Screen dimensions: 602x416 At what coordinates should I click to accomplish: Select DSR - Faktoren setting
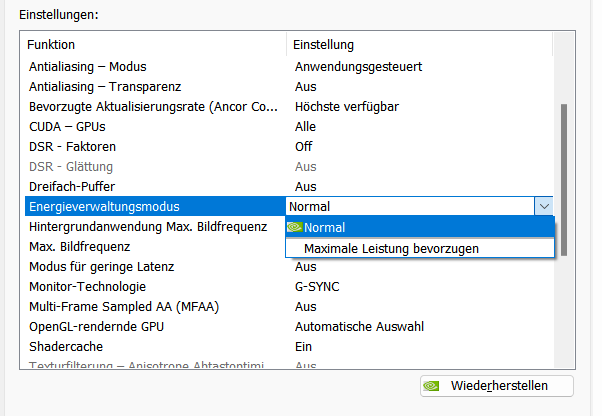pyautogui.click(x=289, y=147)
